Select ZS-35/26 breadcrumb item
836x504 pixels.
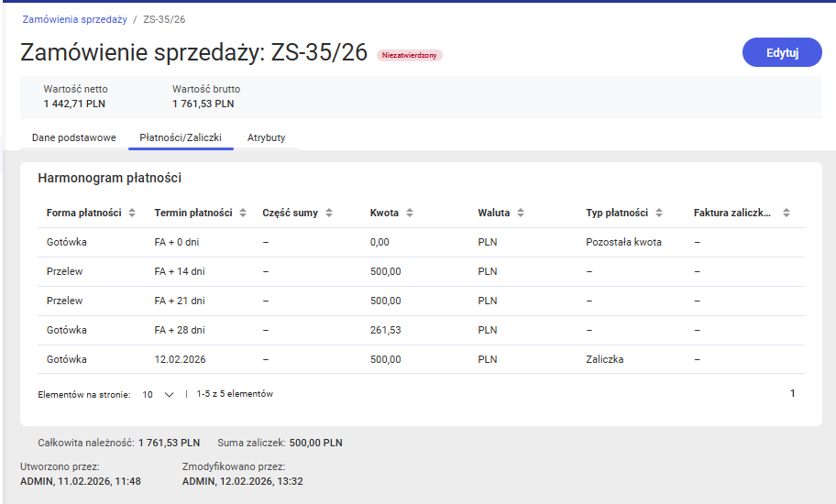(164, 19)
